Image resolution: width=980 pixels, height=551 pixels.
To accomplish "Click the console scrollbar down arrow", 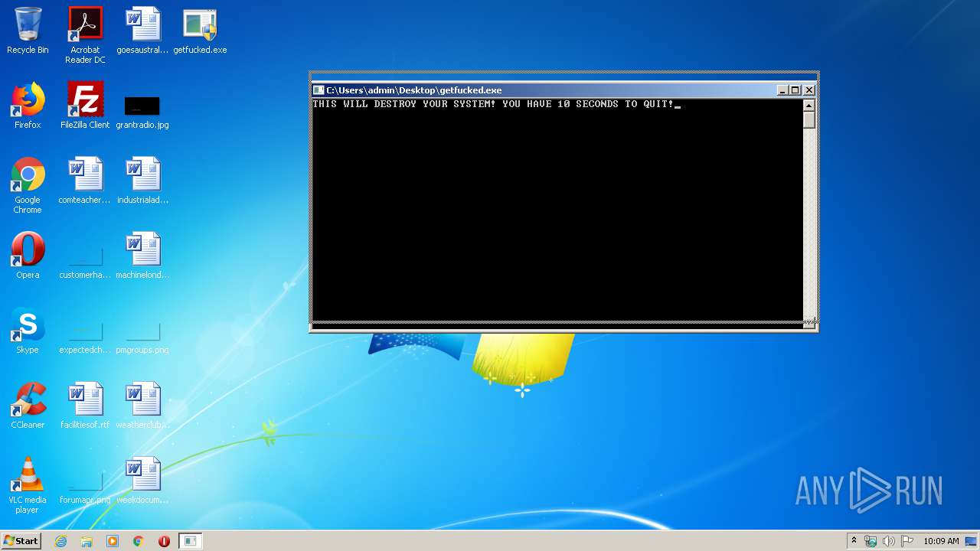I will point(809,322).
